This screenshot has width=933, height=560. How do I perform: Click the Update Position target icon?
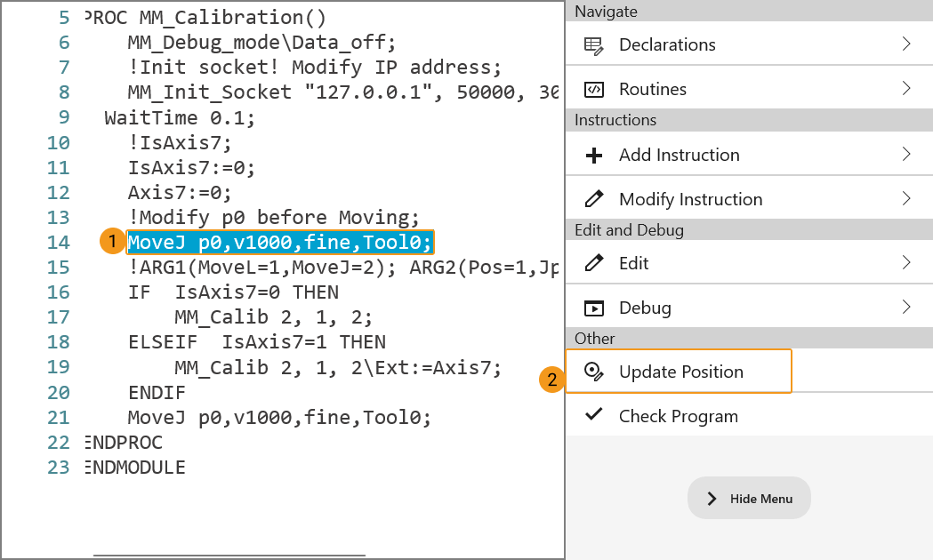pyautogui.click(x=593, y=372)
